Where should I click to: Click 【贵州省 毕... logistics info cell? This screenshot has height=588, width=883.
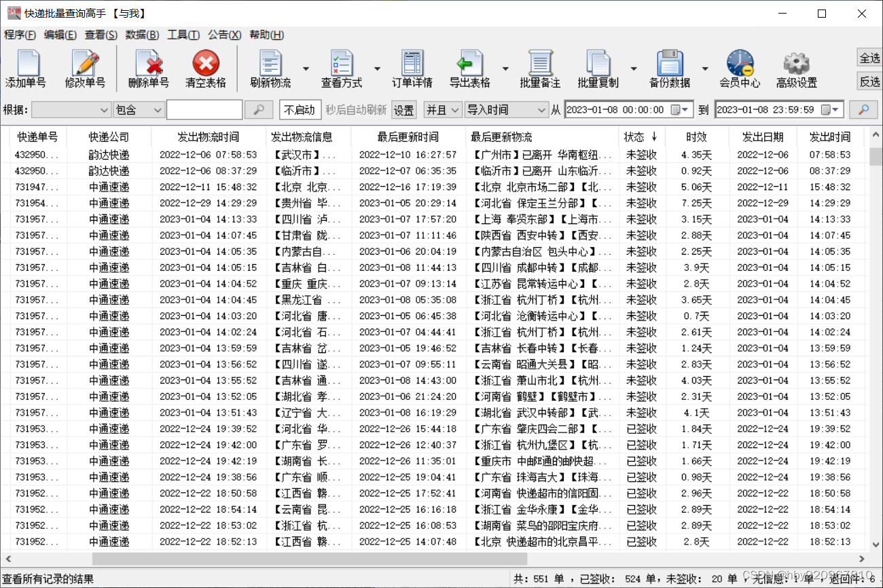(308, 203)
